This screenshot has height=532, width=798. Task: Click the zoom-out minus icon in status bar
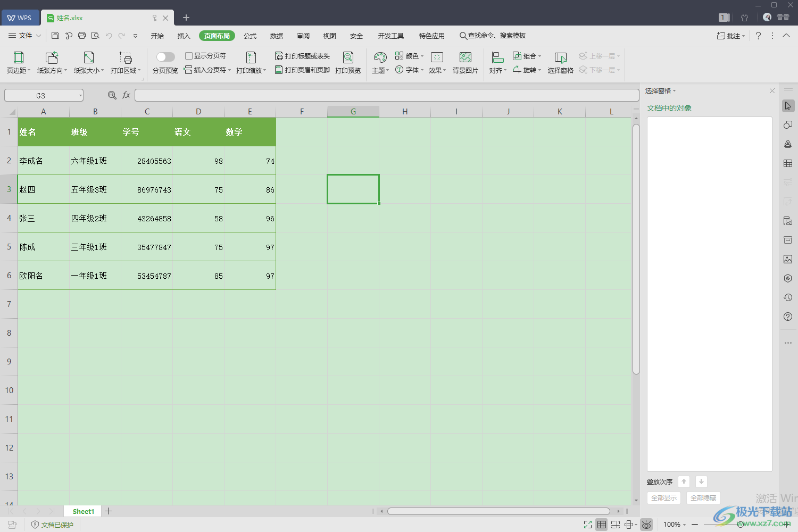(x=695, y=525)
